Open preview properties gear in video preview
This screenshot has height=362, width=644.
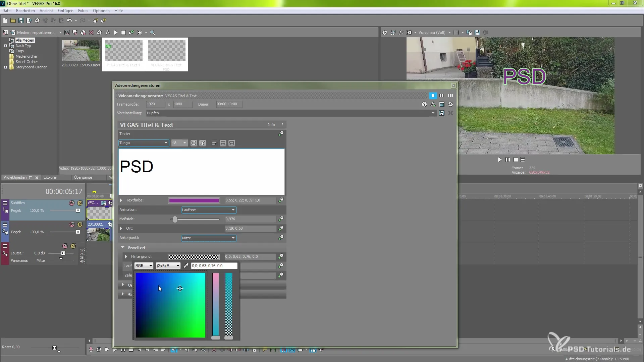coord(385,33)
